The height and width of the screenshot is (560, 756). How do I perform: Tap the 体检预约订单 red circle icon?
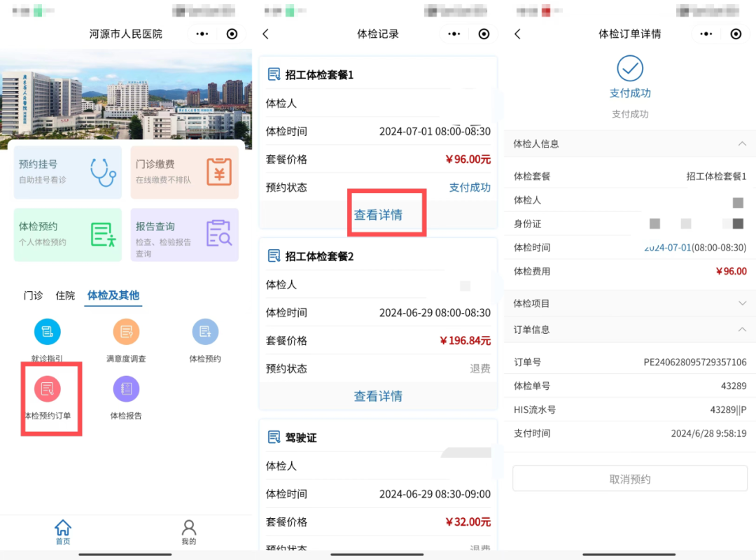(48, 388)
